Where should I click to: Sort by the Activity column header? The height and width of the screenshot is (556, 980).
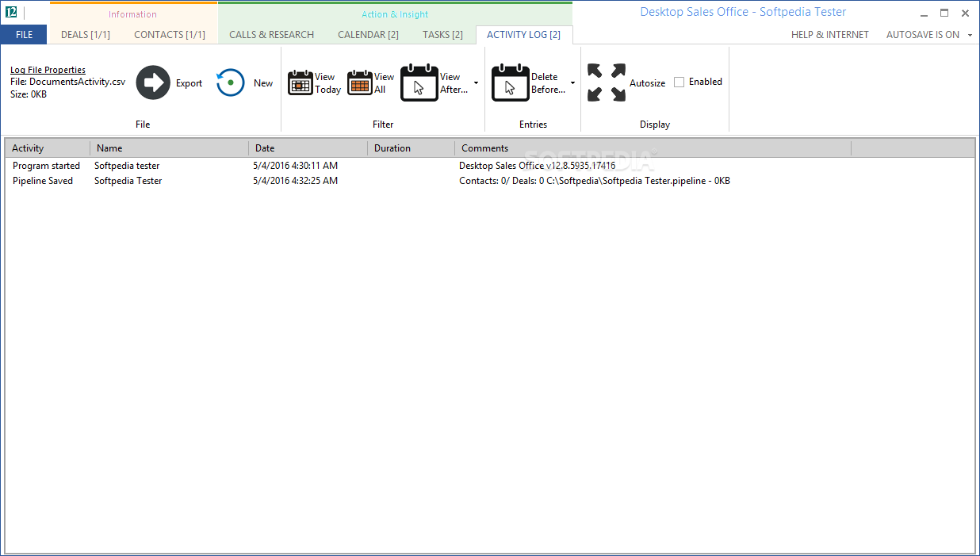[48, 148]
